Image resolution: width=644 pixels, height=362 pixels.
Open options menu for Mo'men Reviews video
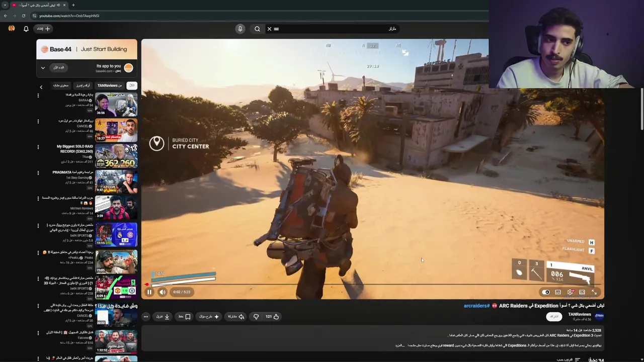[38, 199]
